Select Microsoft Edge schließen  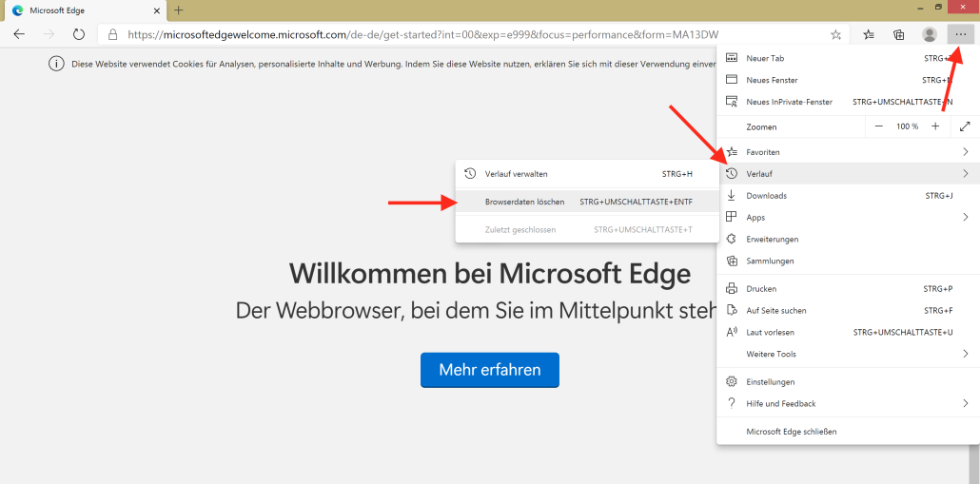pos(848,432)
